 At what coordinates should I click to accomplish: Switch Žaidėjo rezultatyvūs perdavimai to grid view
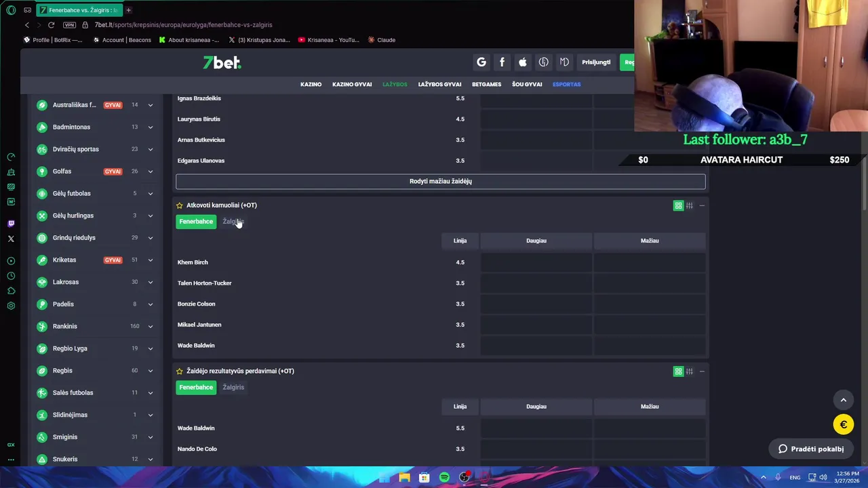click(x=678, y=371)
